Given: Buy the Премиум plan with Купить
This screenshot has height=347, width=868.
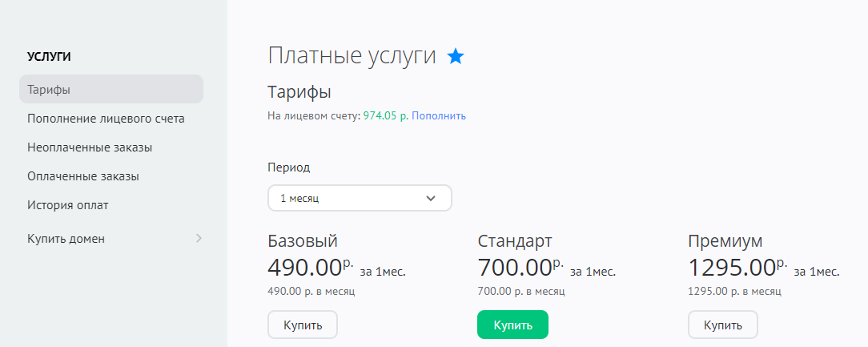Looking at the screenshot, I should 722,325.
